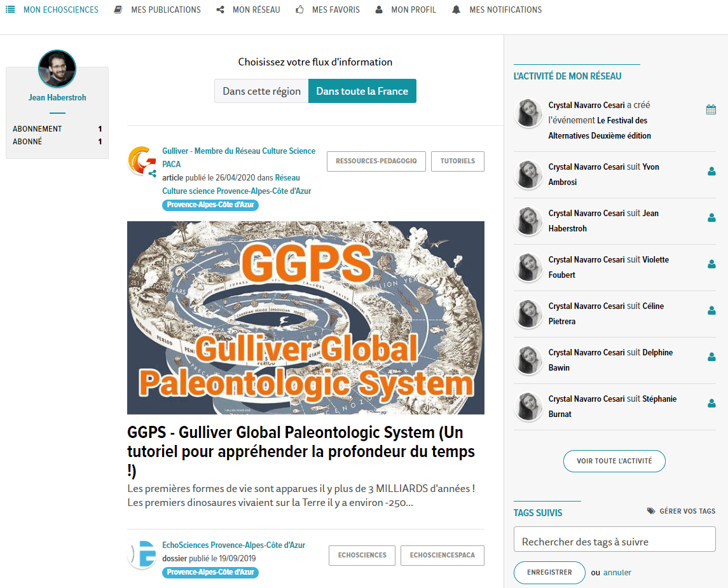Image resolution: width=728 pixels, height=588 pixels.
Task: Click Voir toute l'activité button
Action: (x=614, y=461)
